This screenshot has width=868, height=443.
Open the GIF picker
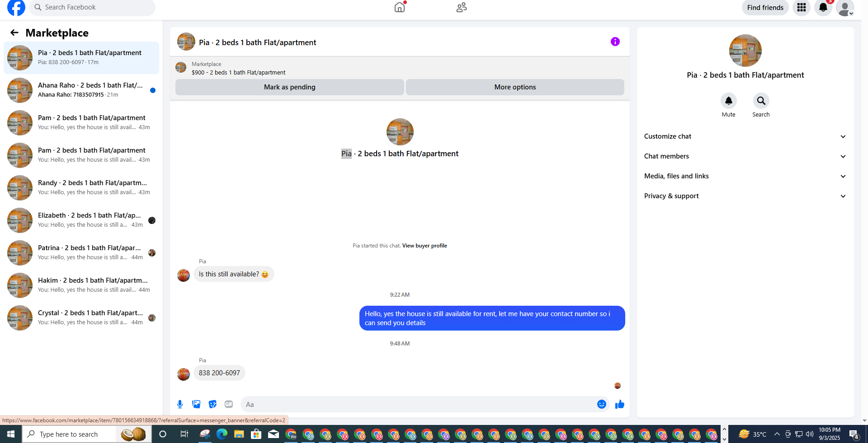(x=229, y=404)
